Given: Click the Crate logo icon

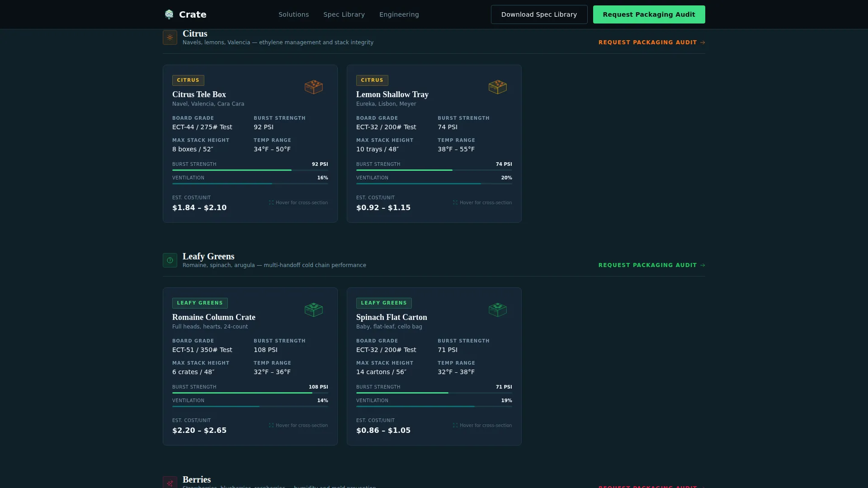Looking at the screenshot, I should click(x=169, y=14).
